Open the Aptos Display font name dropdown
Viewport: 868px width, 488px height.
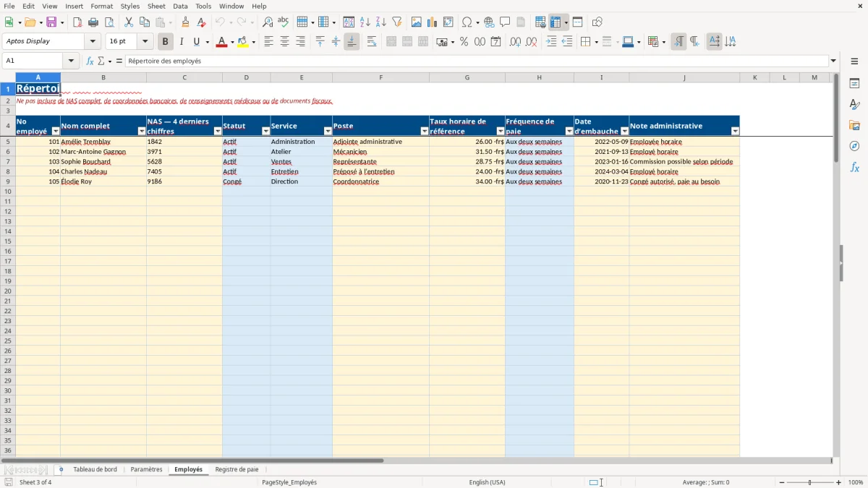click(93, 41)
